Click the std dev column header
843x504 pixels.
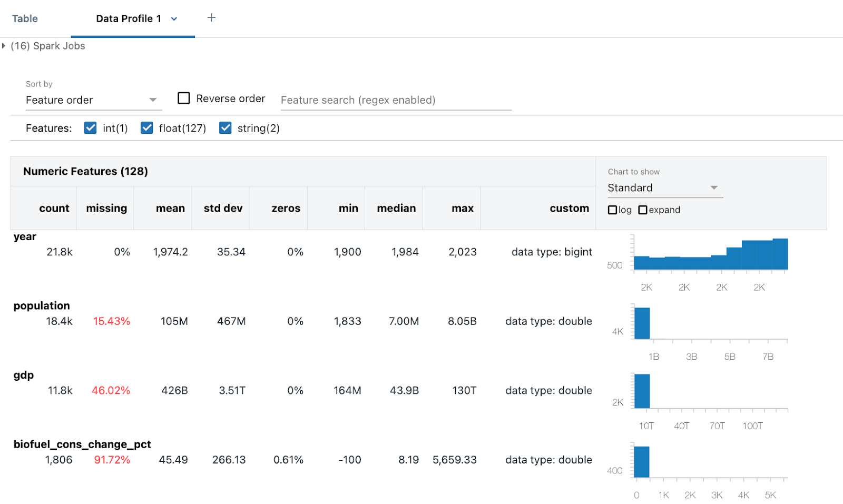pyautogui.click(x=223, y=207)
